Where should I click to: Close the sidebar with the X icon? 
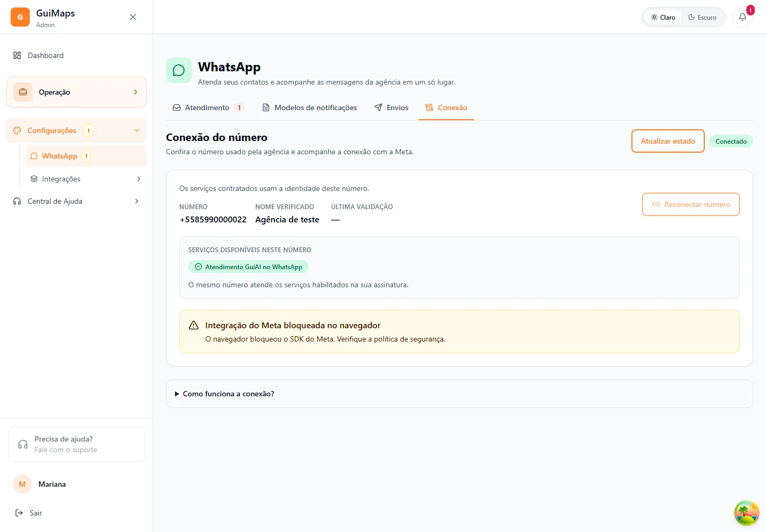click(x=133, y=17)
